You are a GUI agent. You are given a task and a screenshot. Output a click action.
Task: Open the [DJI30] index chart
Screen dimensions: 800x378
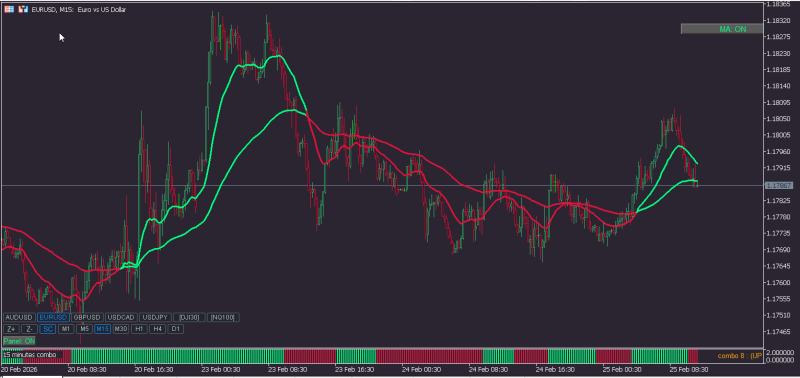click(189, 317)
